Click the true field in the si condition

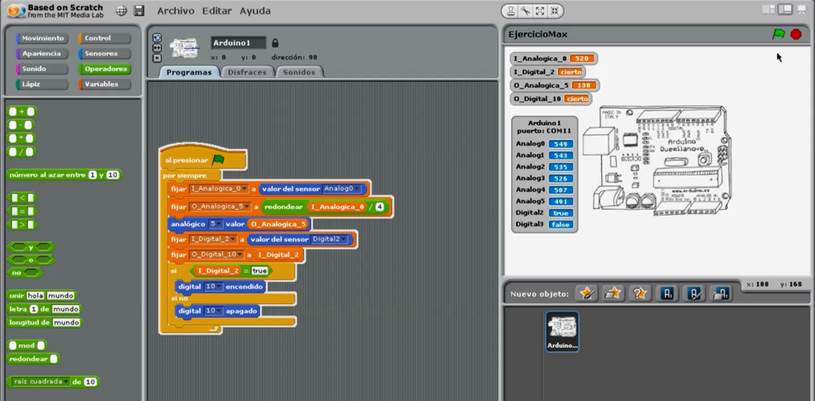pyautogui.click(x=259, y=271)
